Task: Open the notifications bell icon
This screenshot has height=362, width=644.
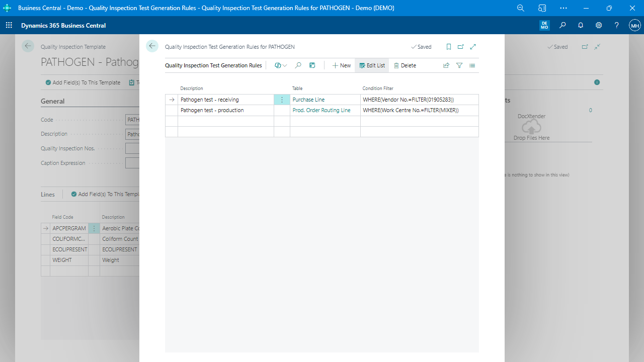Action: [581, 26]
